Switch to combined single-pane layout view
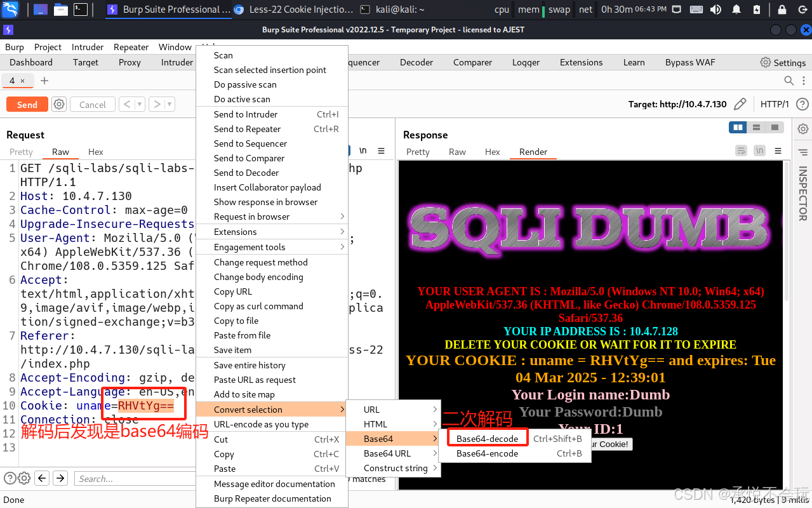 tap(775, 128)
